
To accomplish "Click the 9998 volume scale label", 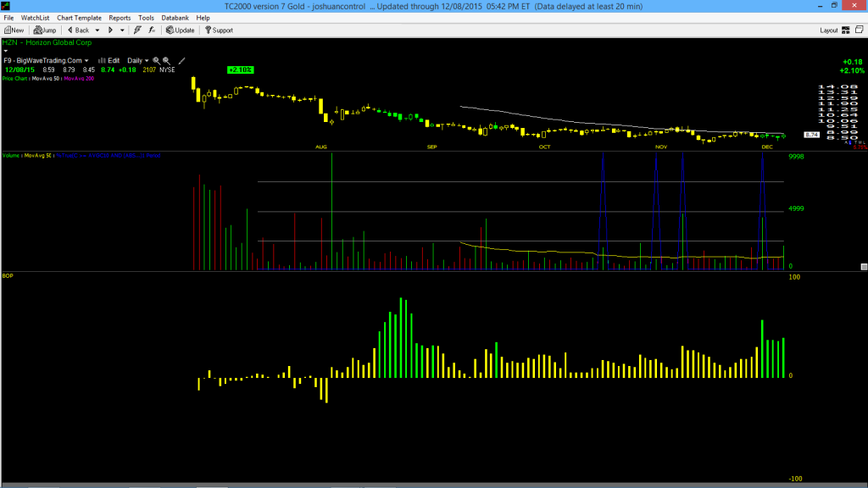I will [796, 157].
